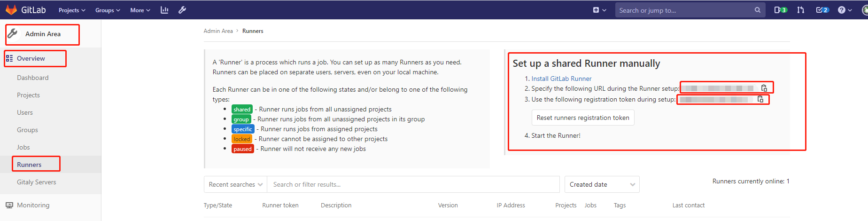
Task: Click the orange locked label
Action: tap(242, 139)
